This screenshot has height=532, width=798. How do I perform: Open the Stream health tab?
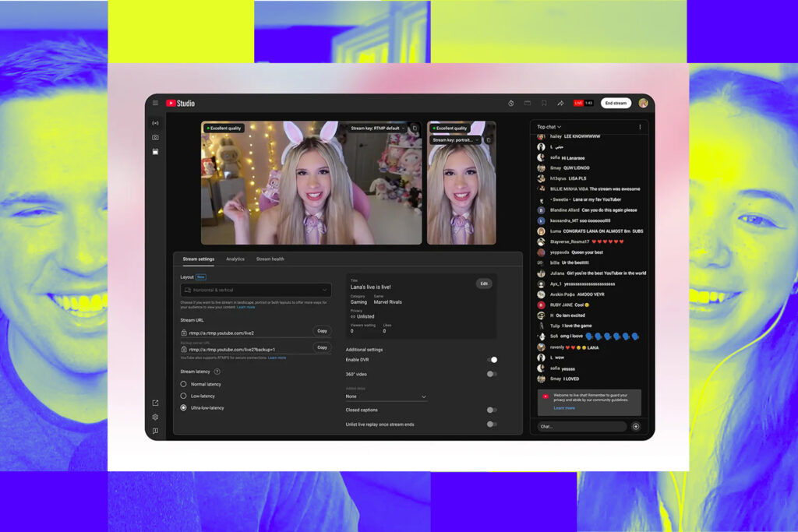click(x=270, y=259)
